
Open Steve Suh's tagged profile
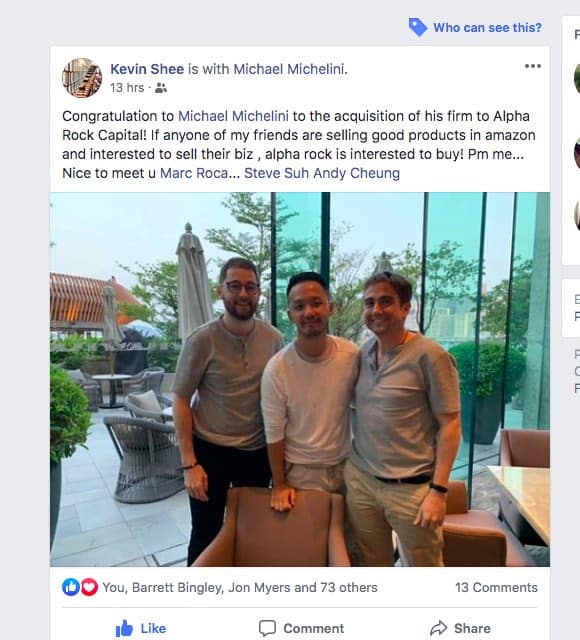coord(276,173)
